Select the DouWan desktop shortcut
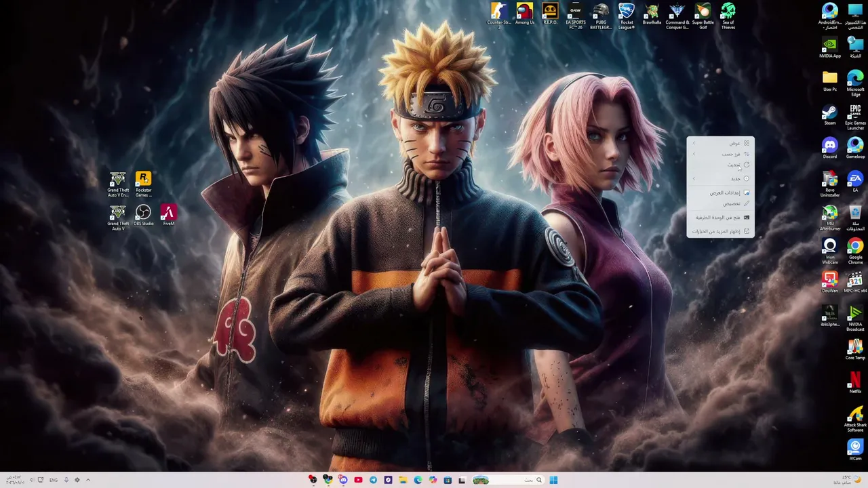 tap(830, 282)
